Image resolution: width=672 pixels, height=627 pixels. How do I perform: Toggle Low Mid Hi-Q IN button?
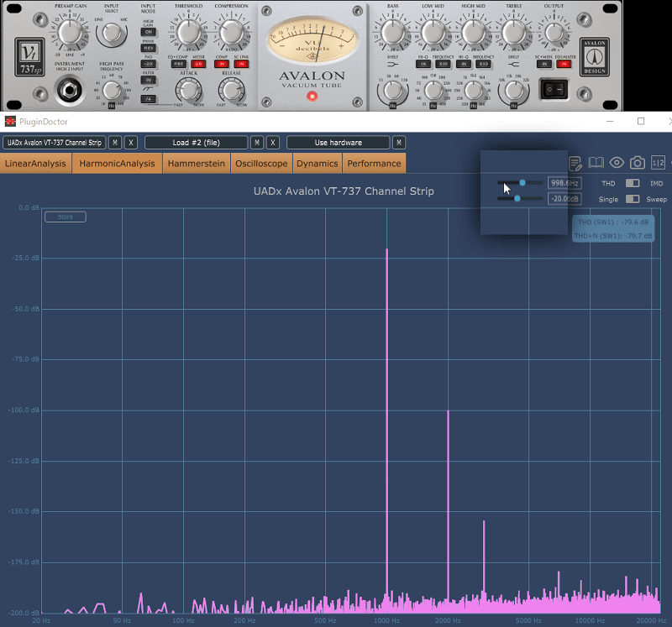[423, 64]
